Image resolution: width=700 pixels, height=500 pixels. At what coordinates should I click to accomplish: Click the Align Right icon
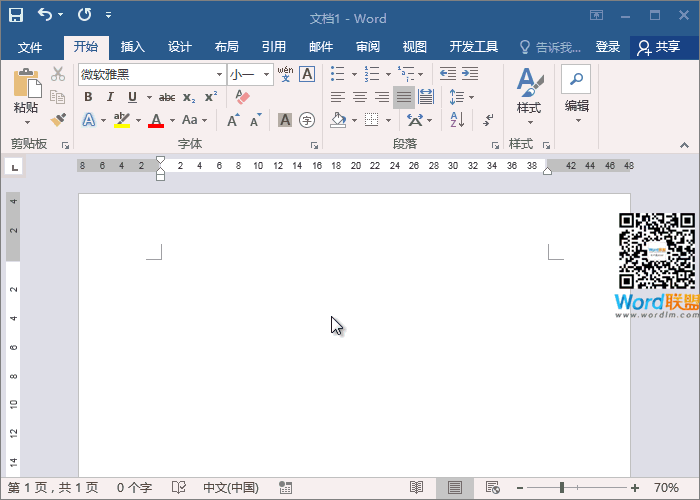coord(382,97)
